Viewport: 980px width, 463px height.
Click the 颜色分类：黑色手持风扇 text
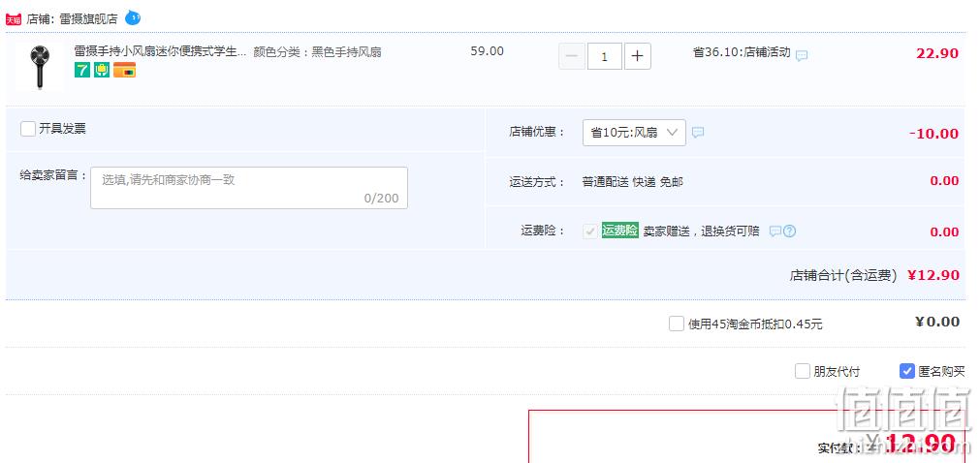(x=317, y=52)
